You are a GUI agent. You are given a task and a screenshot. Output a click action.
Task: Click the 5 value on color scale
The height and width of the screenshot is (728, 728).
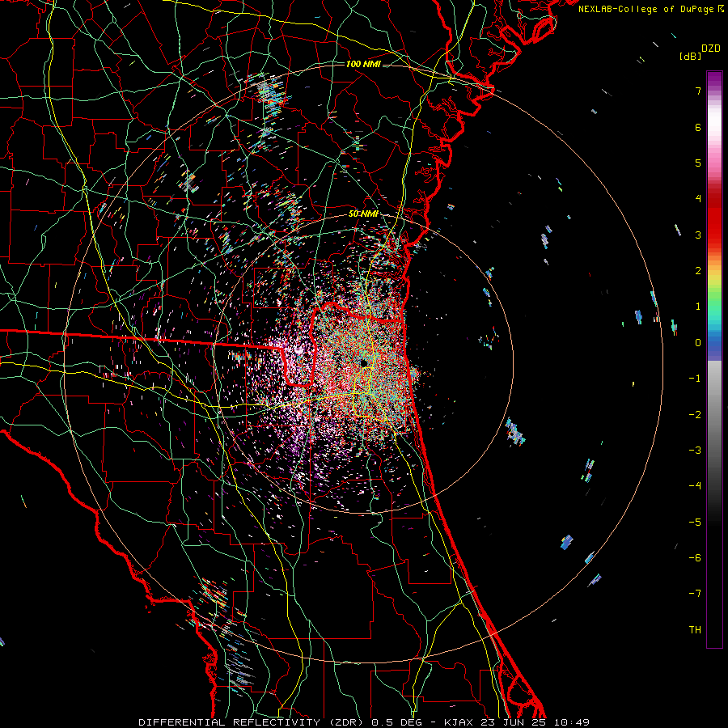pos(698,163)
